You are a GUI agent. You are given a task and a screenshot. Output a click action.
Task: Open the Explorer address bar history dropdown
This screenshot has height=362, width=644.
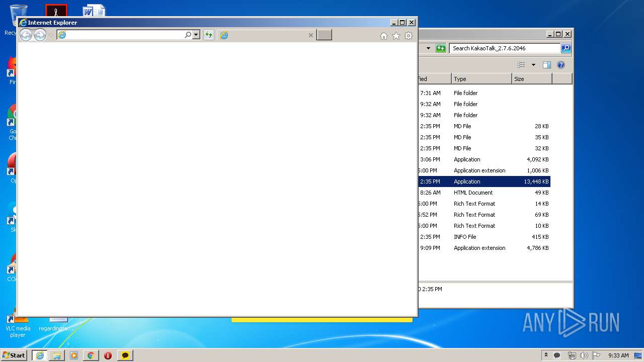pos(428,48)
